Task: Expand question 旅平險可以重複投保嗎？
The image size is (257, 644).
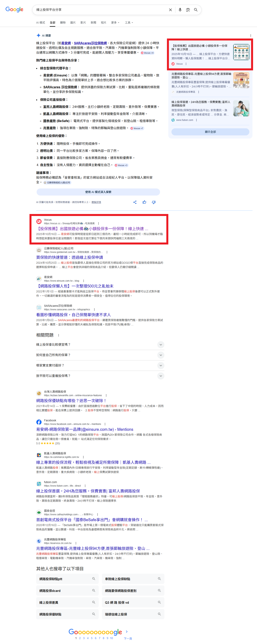Action: [161, 376]
